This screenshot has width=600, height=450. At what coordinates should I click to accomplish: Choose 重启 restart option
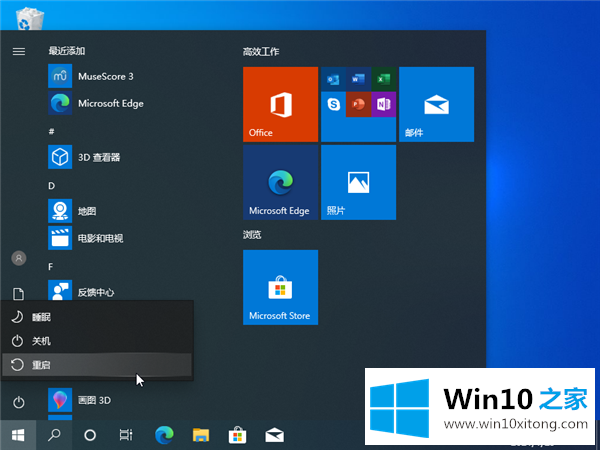(97, 365)
